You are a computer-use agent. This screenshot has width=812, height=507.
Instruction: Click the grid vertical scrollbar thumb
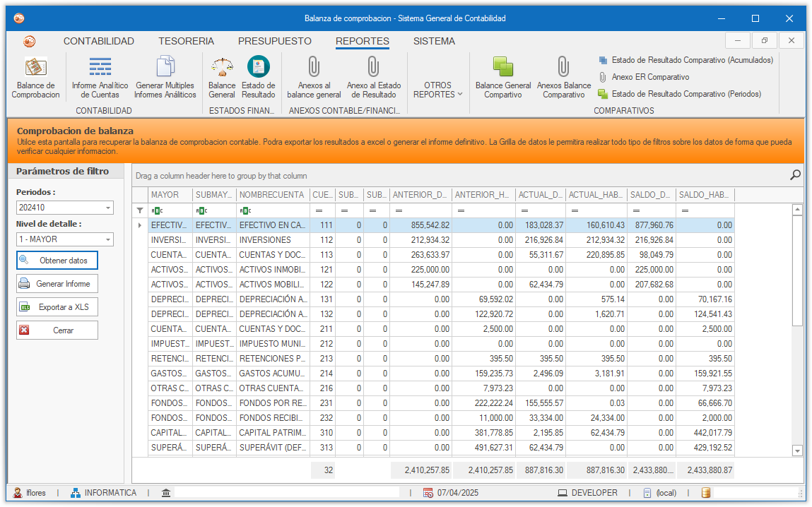pyautogui.click(x=797, y=270)
